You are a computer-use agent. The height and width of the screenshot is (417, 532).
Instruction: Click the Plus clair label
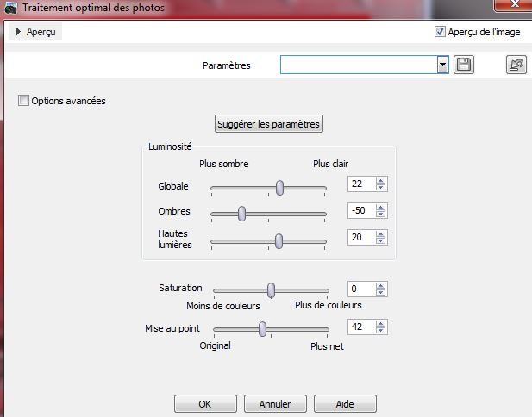pyautogui.click(x=331, y=164)
